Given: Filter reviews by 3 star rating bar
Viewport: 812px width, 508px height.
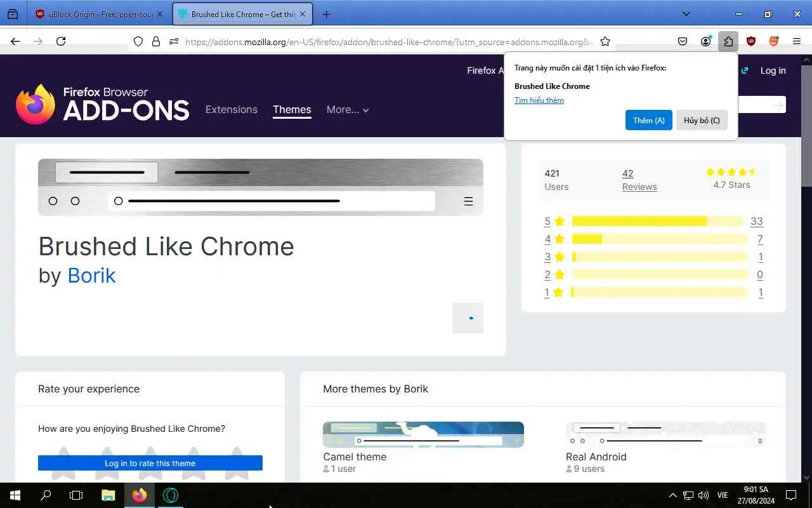Looking at the screenshot, I should coord(660,257).
